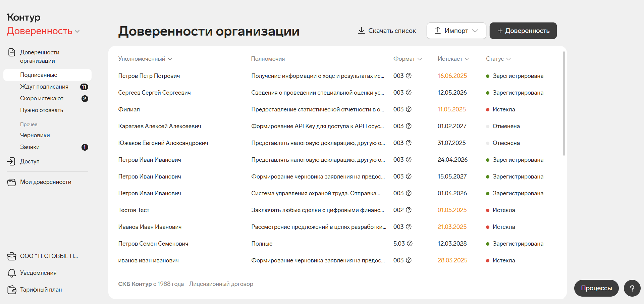Click the format help icon in the 24.04.2026 row
The height and width of the screenshot is (304, 644).
(x=409, y=160)
